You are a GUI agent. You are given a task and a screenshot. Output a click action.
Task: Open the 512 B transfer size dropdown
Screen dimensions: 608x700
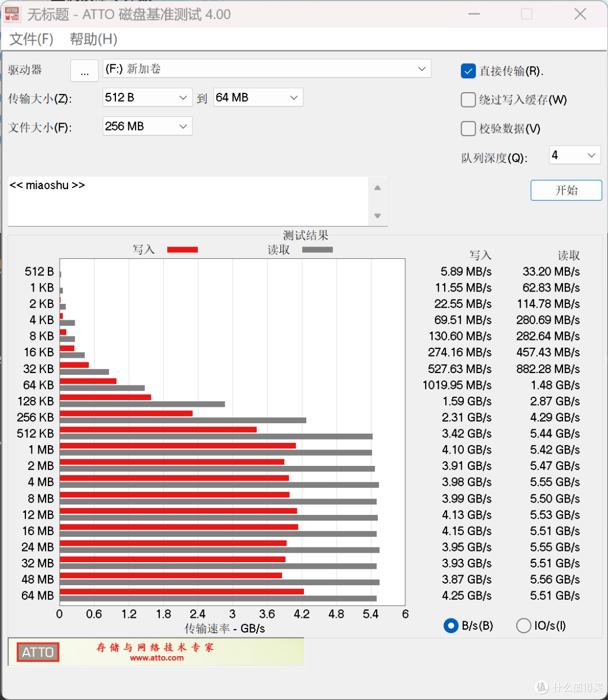pyautogui.click(x=147, y=97)
